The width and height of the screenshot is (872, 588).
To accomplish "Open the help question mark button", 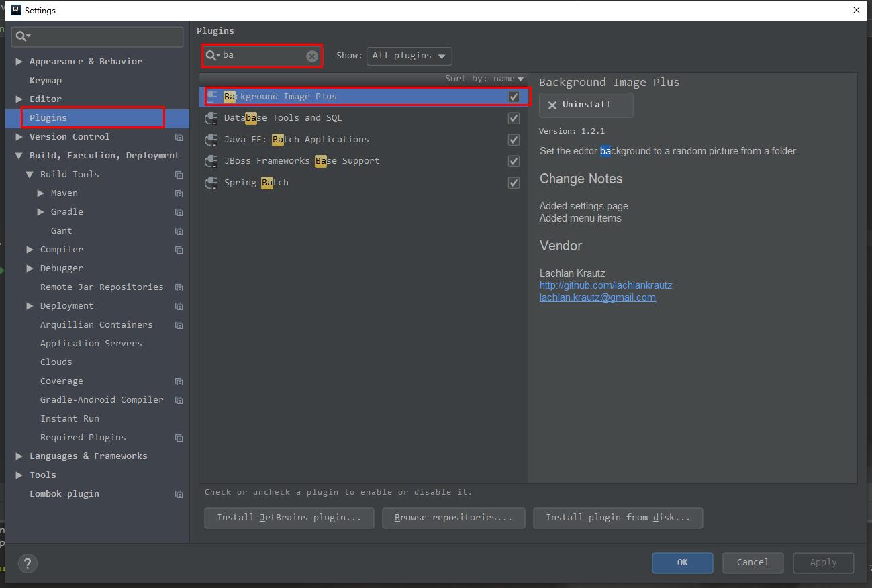I will [x=28, y=563].
